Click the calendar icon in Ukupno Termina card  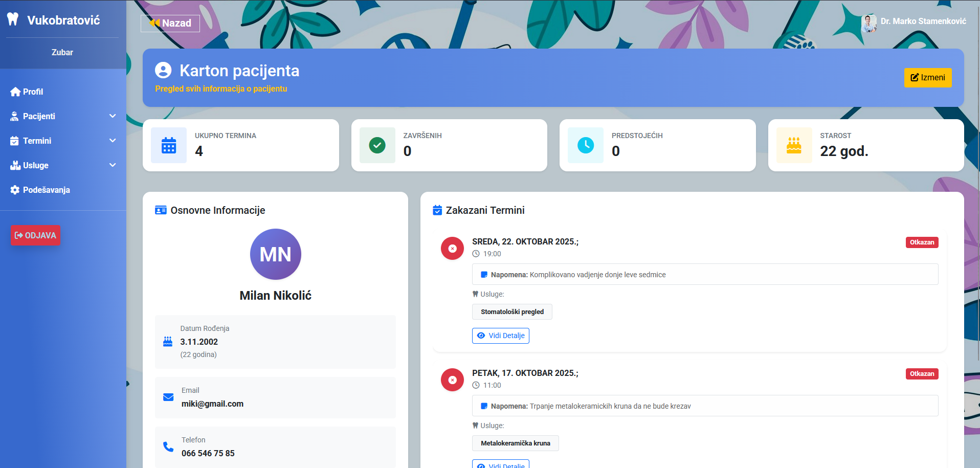[169, 146]
